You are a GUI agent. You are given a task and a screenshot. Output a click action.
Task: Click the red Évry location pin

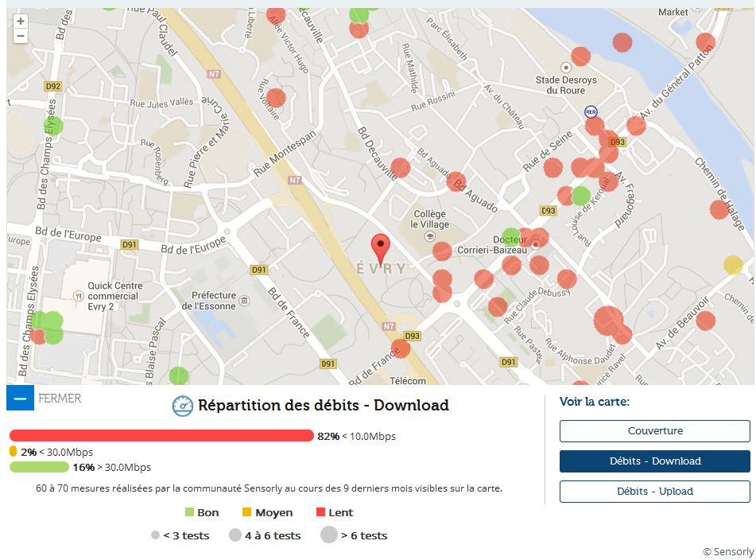[x=382, y=248]
